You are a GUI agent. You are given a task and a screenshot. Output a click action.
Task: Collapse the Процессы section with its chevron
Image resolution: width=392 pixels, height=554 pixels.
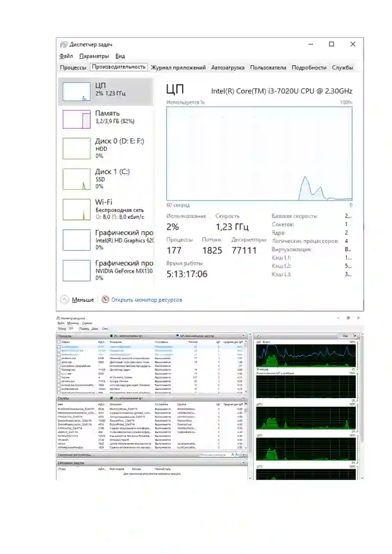pos(243,336)
